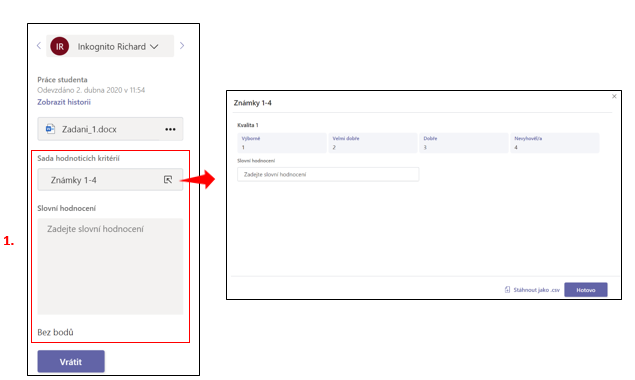Click the rubric pop-out icon
The image size is (635, 380).
pos(168,180)
